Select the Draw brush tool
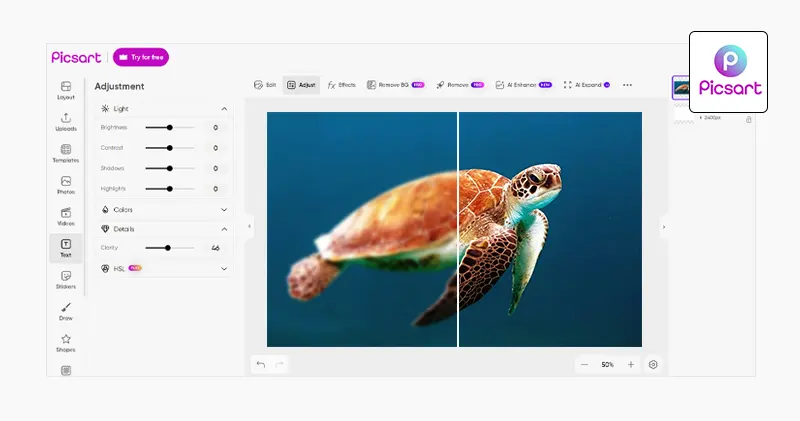This screenshot has width=800, height=421. 66,312
